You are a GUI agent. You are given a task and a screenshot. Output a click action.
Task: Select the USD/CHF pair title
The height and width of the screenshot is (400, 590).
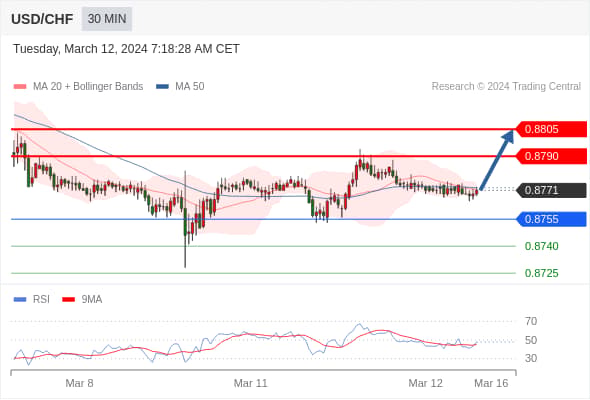42,19
